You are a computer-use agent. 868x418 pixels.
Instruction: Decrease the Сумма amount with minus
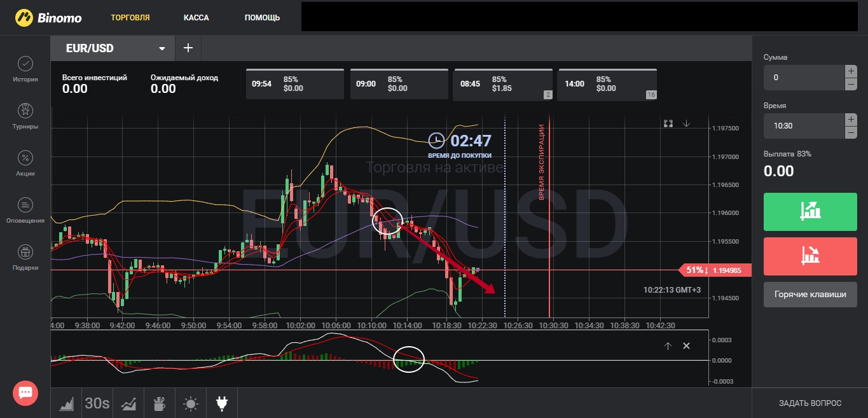[851, 84]
